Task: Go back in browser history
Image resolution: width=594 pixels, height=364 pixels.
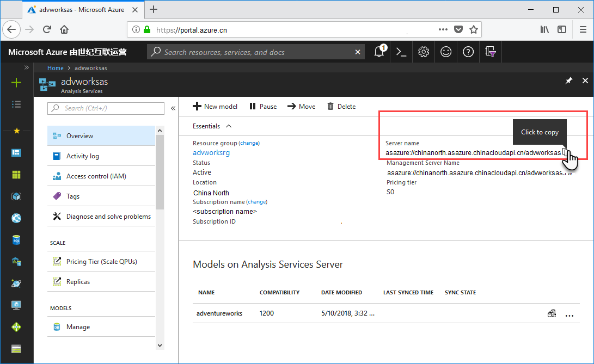Action: [11, 29]
